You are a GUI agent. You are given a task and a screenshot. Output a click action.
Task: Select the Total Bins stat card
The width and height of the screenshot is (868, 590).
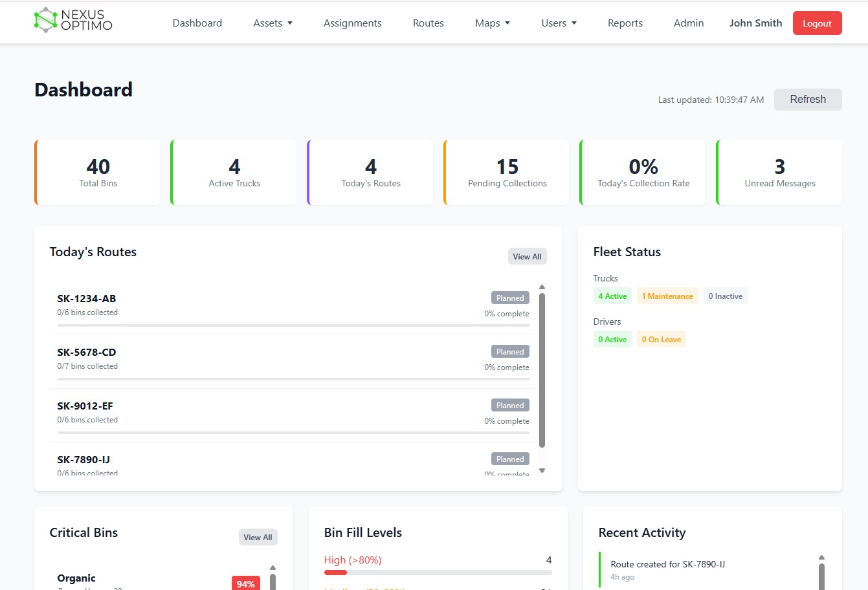(97, 173)
